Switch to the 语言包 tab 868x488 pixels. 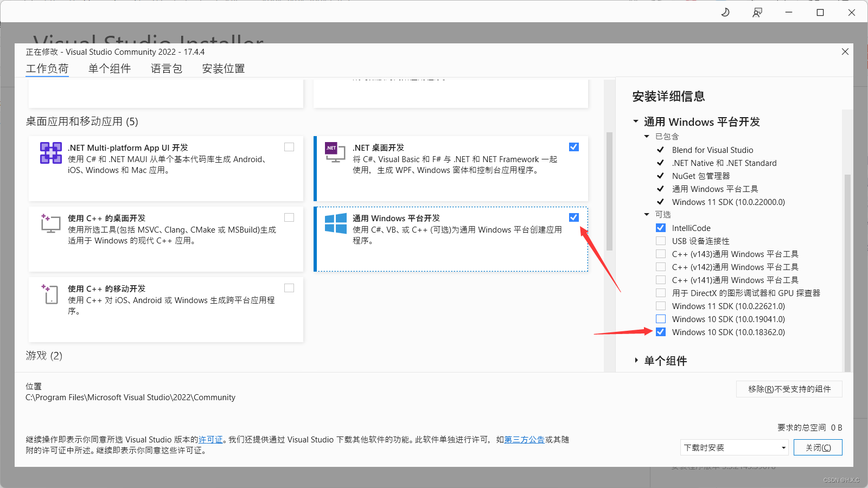point(166,68)
